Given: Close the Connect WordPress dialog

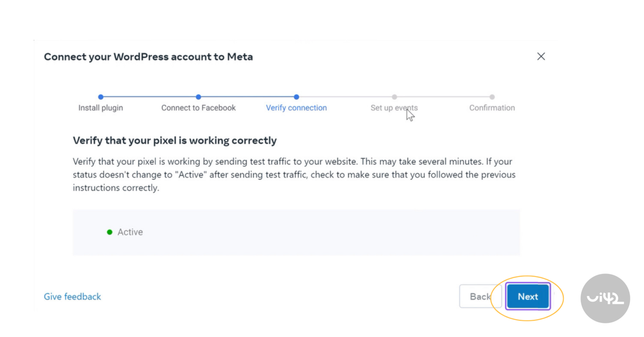Looking at the screenshot, I should click(541, 56).
